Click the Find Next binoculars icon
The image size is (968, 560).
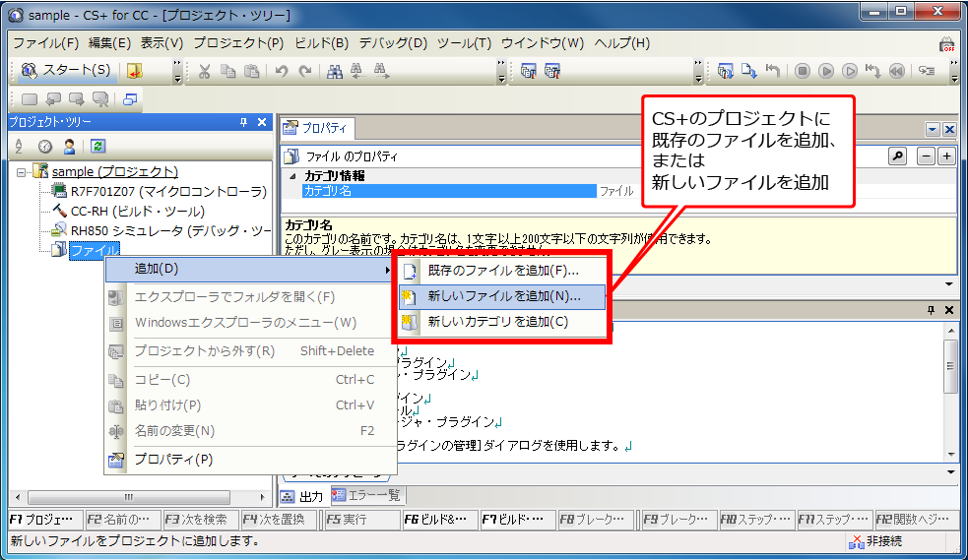click(x=381, y=71)
